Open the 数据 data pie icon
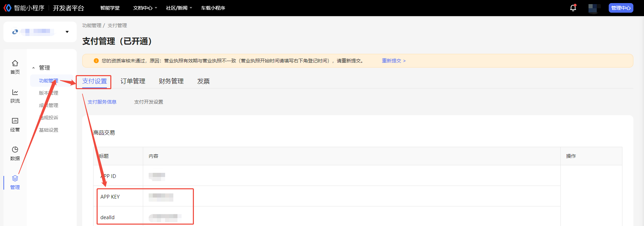The width and height of the screenshot is (644, 226). pos(15,150)
